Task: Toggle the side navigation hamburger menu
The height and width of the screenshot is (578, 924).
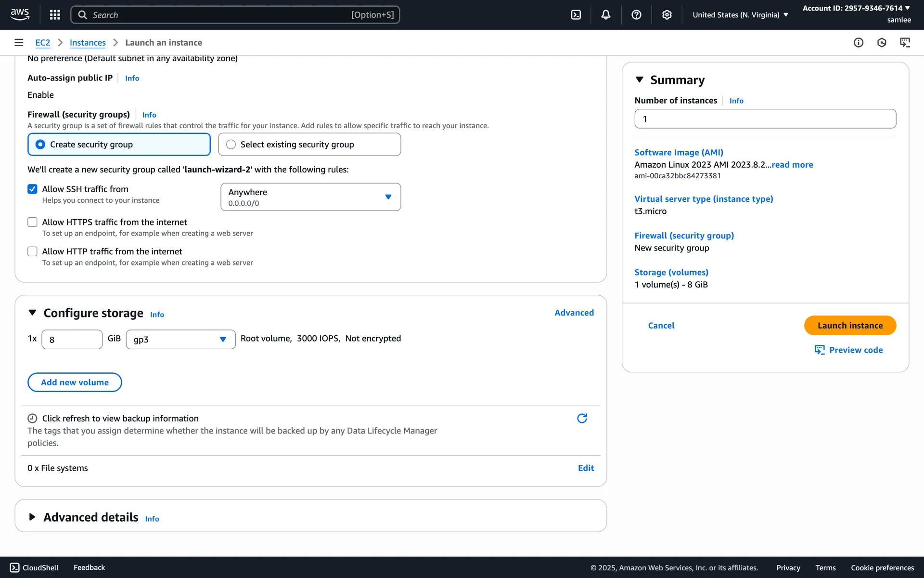Action: (x=19, y=42)
